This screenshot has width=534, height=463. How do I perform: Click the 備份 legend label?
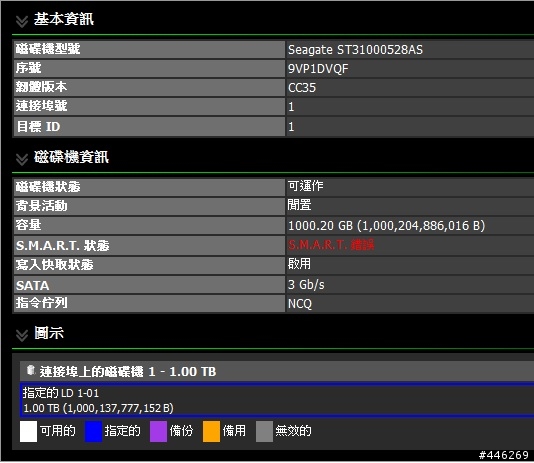point(182,431)
